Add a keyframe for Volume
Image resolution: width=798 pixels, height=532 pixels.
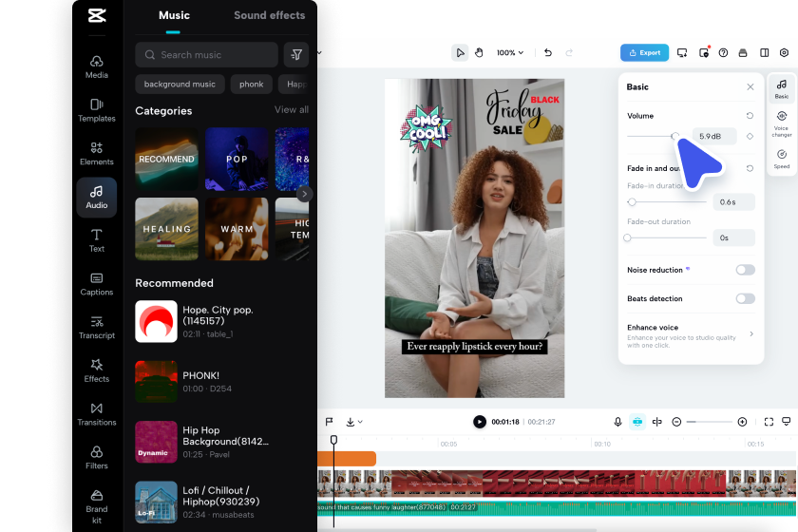tap(750, 136)
